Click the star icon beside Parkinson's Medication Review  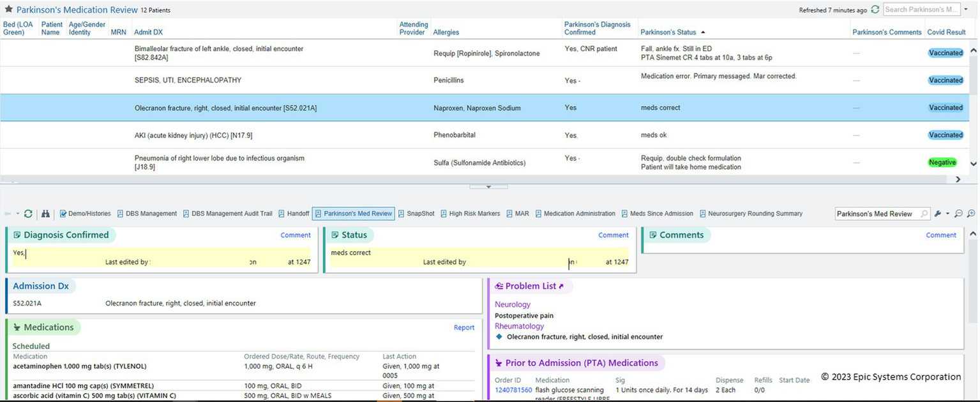point(9,10)
